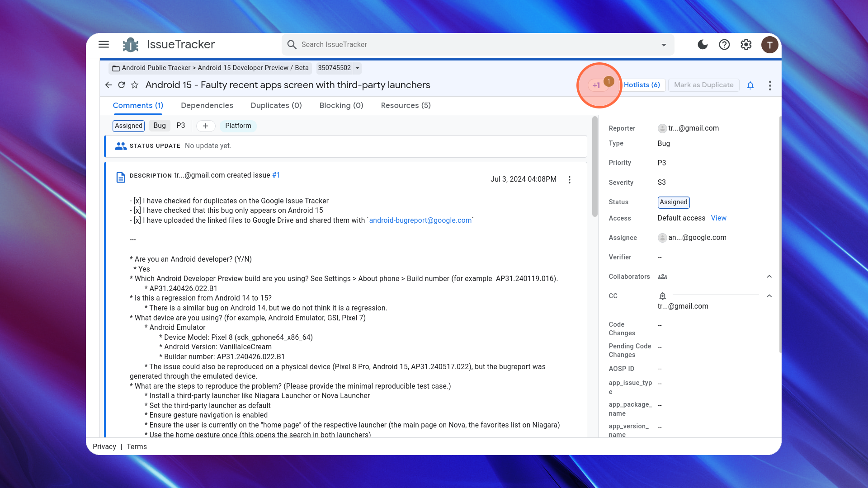
Task: Collapse the Collaborators section
Action: pyautogui.click(x=769, y=277)
